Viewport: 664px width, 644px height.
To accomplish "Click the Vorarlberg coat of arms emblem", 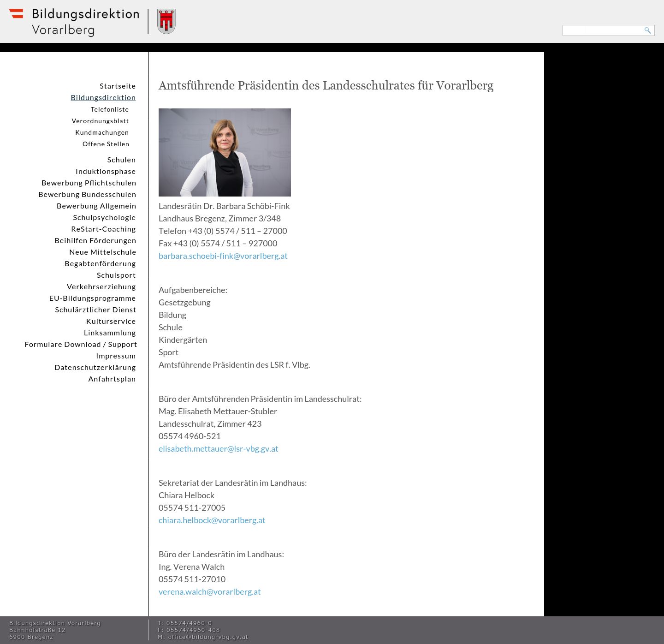I will [166, 21].
